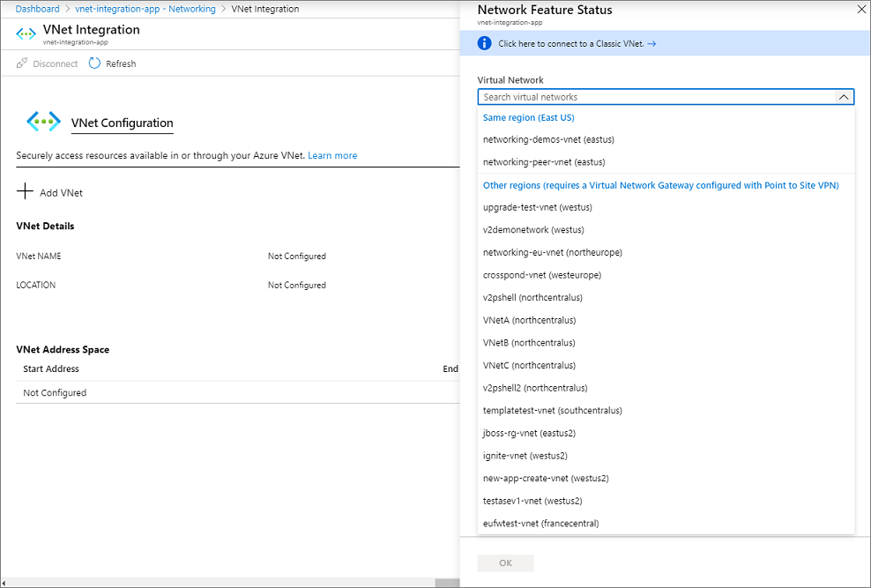Click arrow icon after Classic VNet message

tap(651, 44)
